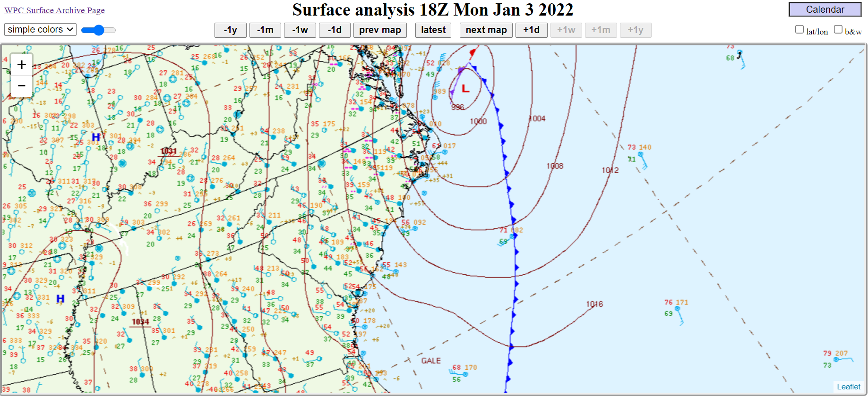
Task: Zoom out of the map with minus button
Action: (21, 86)
